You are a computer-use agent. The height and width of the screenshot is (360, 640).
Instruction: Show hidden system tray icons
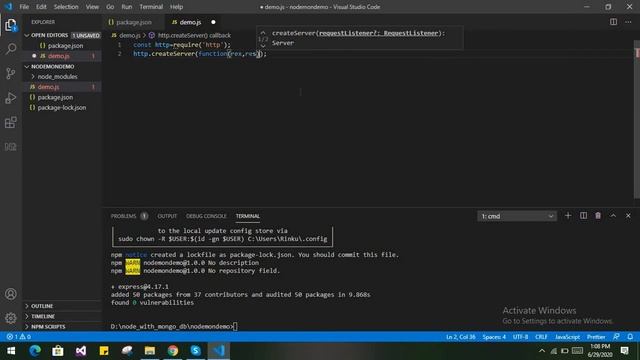coord(542,351)
